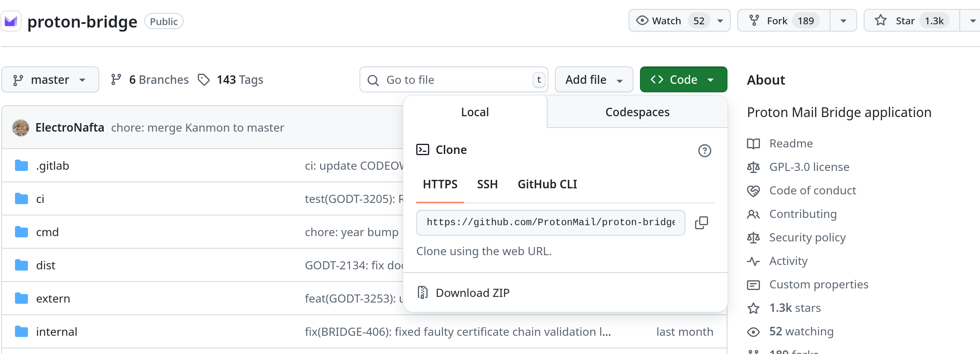Open the GPL-3.0 license link
This screenshot has width=980, height=354.
[x=809, y=167]
